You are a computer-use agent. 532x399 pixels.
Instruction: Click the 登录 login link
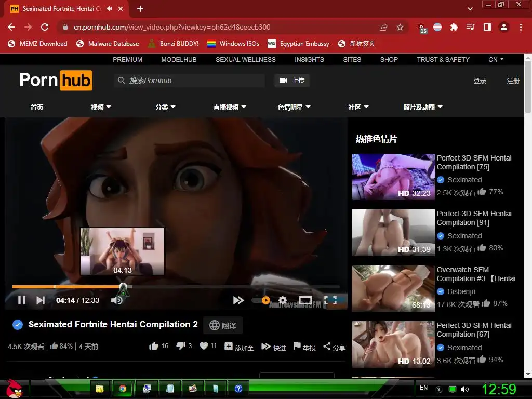(x=480, y=81)
